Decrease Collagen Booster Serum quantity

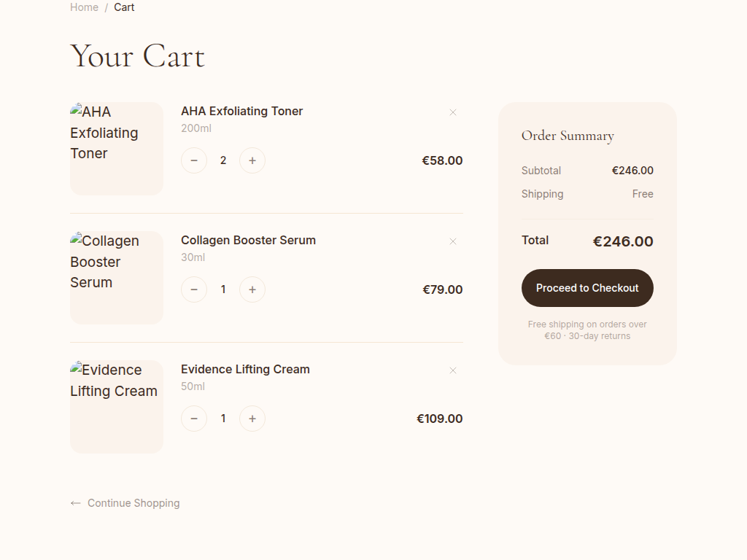point(194,289)
